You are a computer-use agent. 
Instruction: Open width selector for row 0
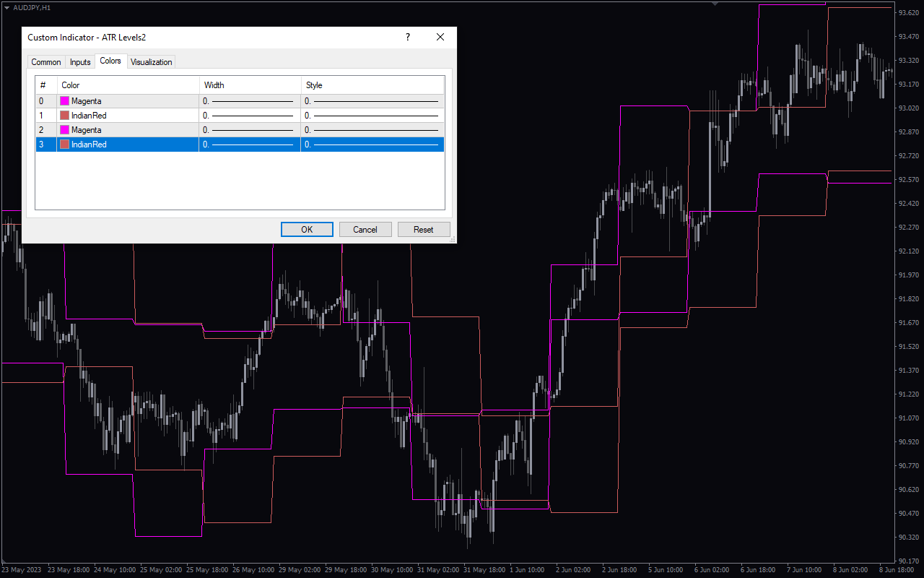pos(250,101)
